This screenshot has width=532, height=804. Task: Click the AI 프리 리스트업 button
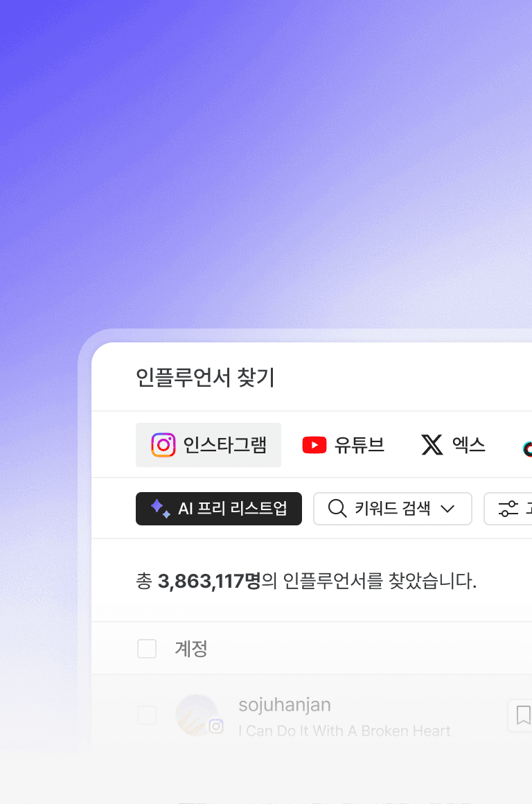pos(219,509)
